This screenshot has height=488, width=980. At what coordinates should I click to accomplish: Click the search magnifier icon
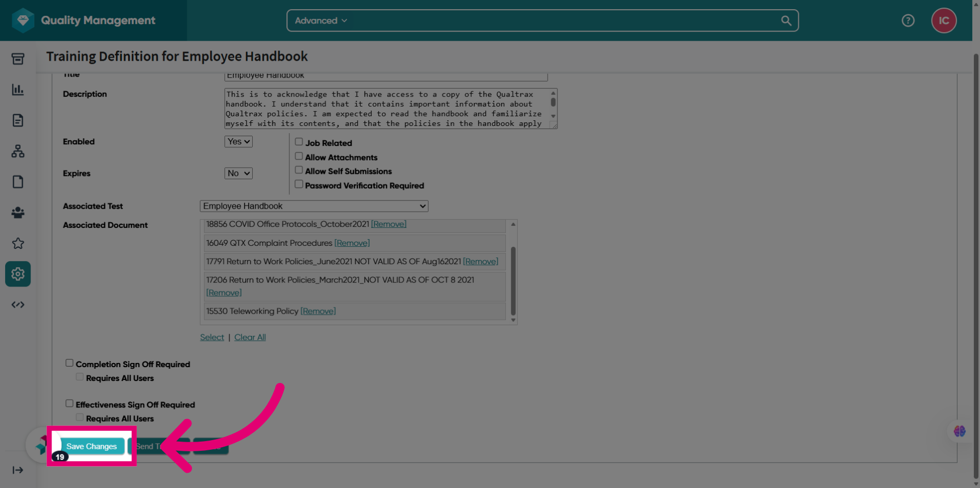[x=786, y=20]
